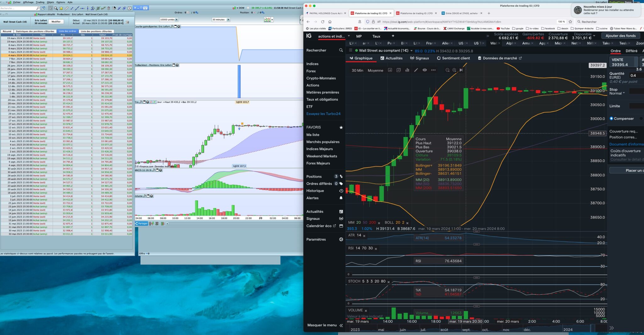The width and height of the screenshot is (644, 335).
Task: Add a new IG workspace with the plus
Action: 393,36
